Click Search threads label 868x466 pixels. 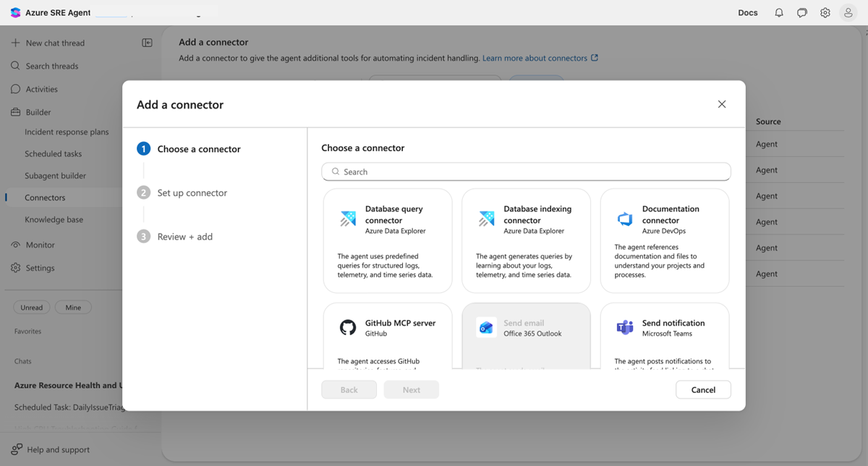[52, 66]
